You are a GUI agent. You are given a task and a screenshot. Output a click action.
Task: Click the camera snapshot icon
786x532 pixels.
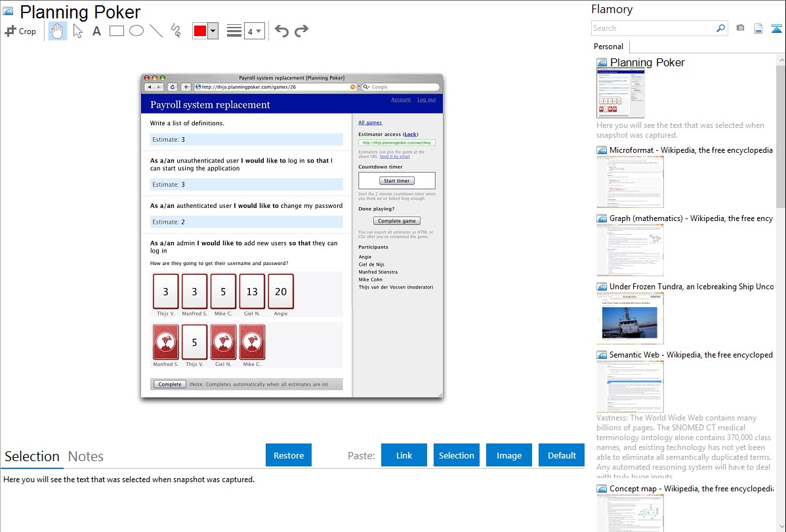point(740,28)
